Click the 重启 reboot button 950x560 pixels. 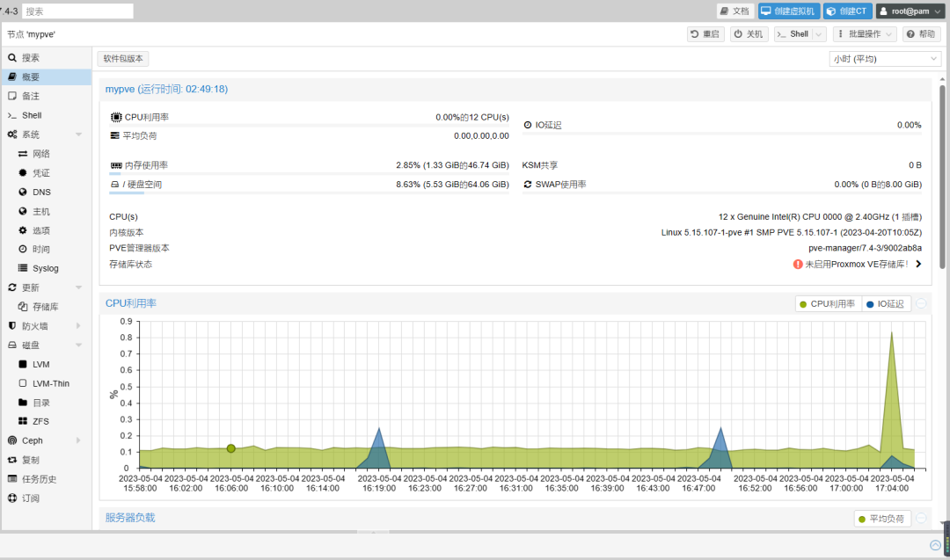tap(705, 34)
